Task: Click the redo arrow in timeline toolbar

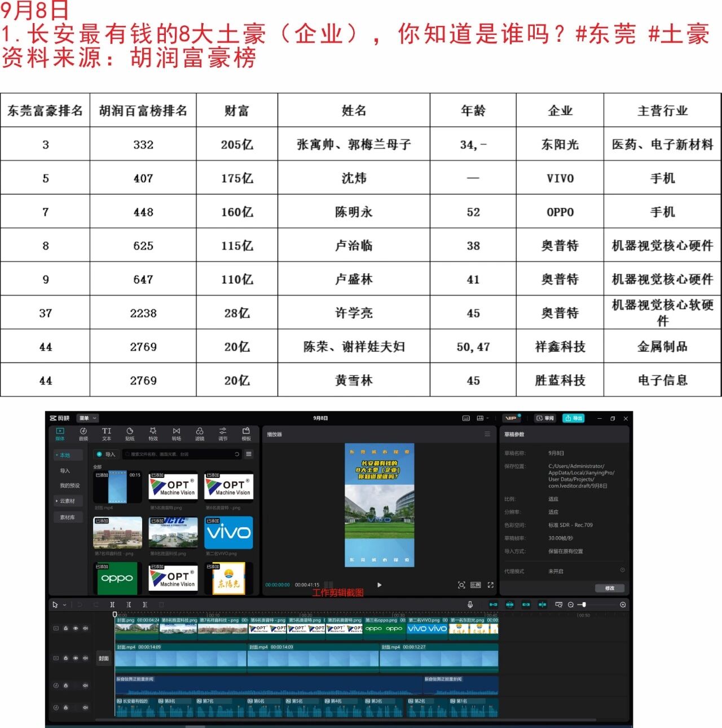Action: click(96, 604)
